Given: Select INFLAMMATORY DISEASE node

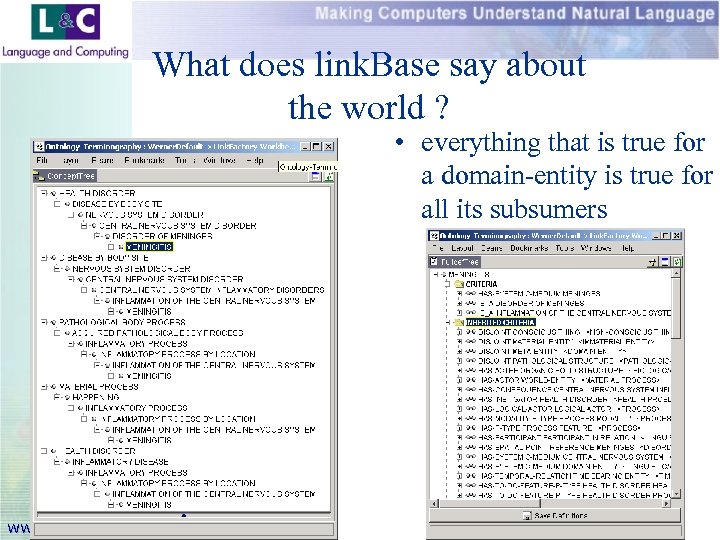Looking at the screenshot, I should click(120, 462).
